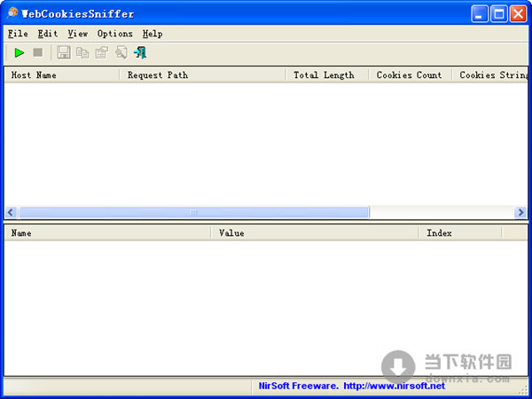Maximize the WebCookiesSniffer window
The image size is (532, 399).
[x=498, y=14]
